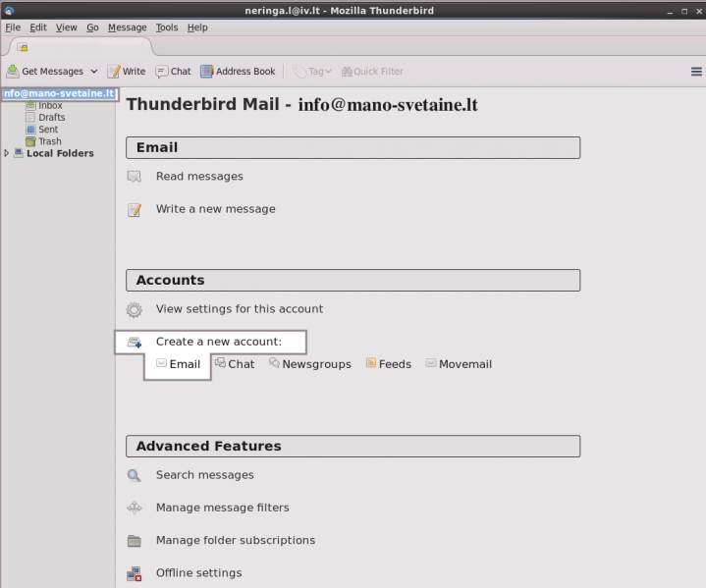
Task: Click the Trash can icon
Action: pos(30,141)
